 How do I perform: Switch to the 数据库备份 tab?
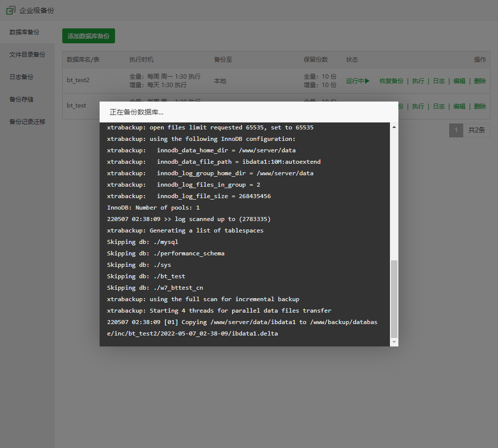pyautogui.click(x=24, y=32)
